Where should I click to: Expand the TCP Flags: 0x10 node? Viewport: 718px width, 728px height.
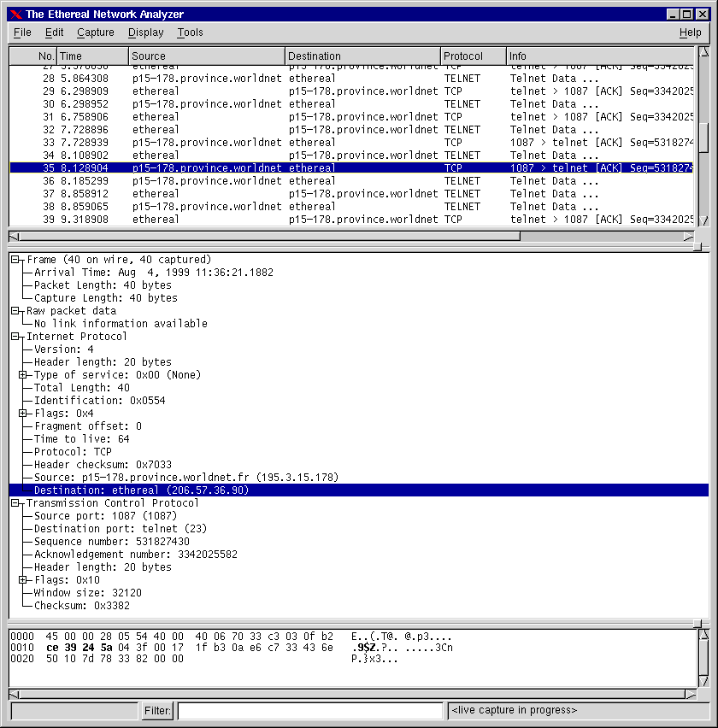pos(23,580)
